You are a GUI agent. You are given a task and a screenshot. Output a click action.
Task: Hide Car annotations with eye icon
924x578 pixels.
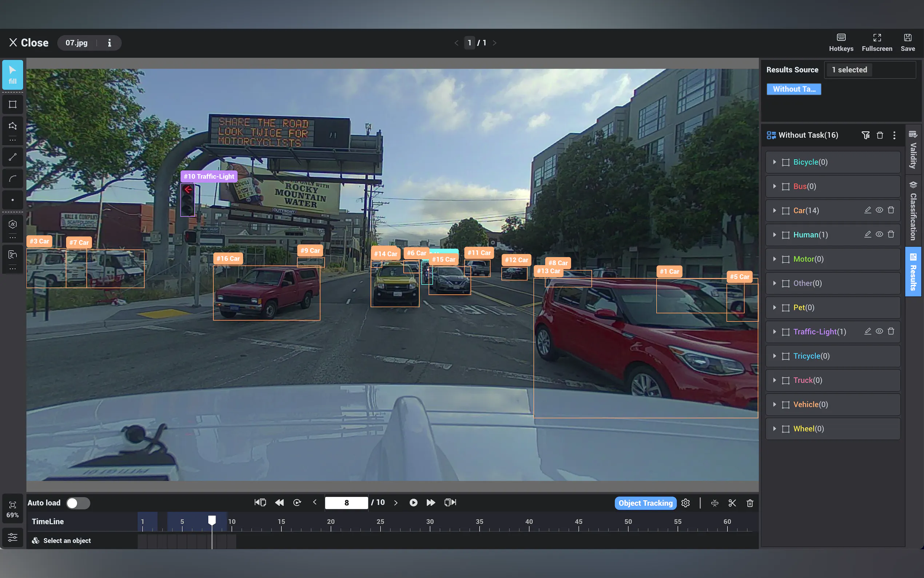point(879,210)
